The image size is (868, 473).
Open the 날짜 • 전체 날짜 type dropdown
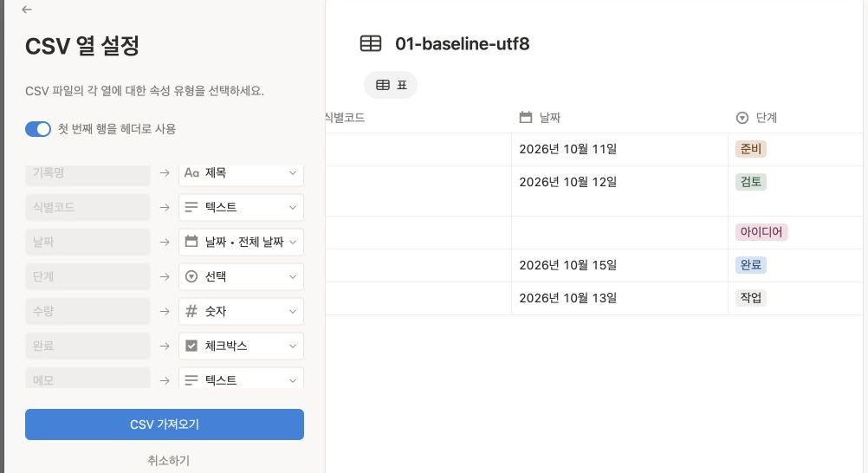click(241, 242)
